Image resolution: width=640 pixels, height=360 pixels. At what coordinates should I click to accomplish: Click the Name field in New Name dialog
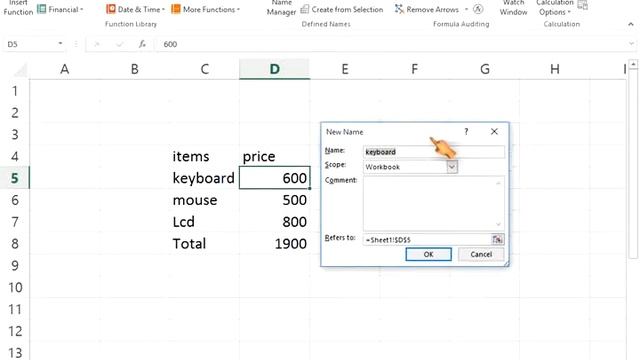433,152
